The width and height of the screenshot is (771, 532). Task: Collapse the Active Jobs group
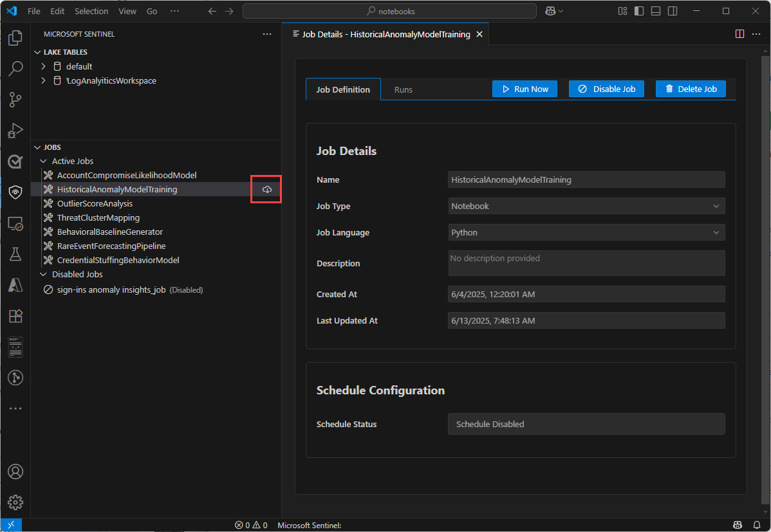[x=43, y=161]
